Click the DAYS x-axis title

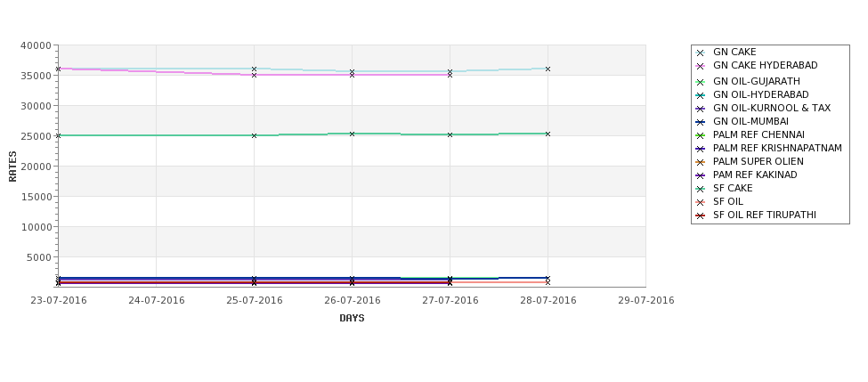tap(352, 318)
